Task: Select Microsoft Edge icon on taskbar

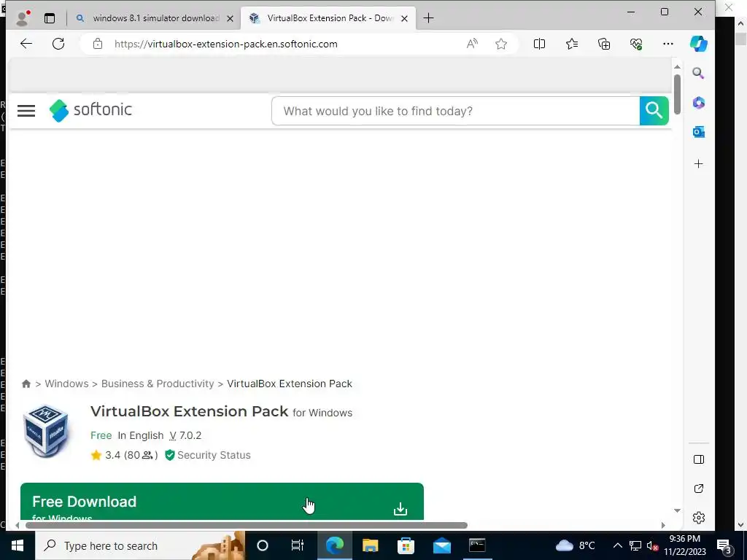Action: pos(334,545)
